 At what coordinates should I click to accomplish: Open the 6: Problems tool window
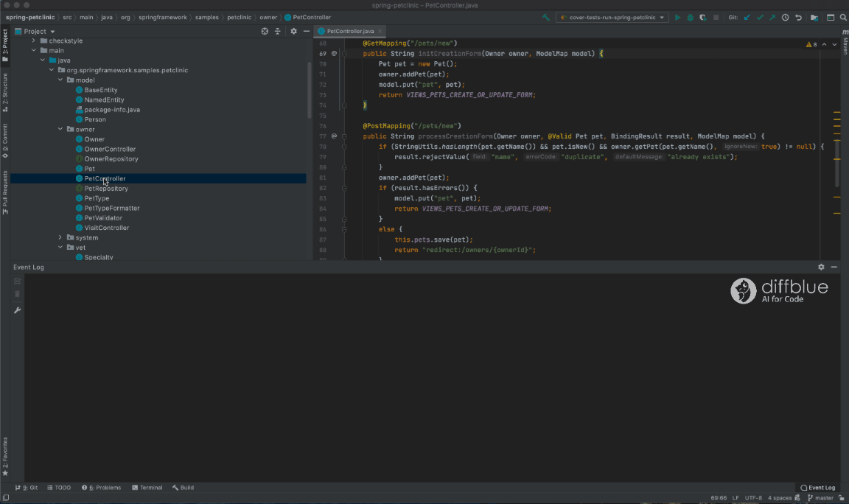101,488
